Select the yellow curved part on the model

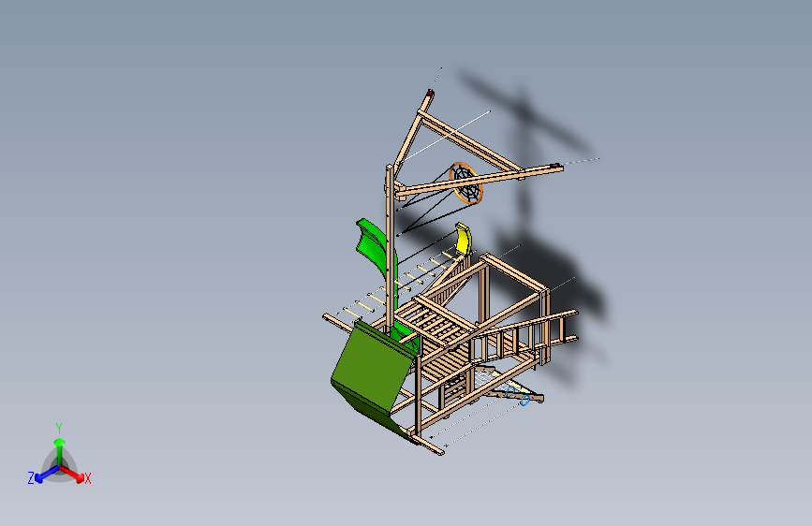[464, 240]
